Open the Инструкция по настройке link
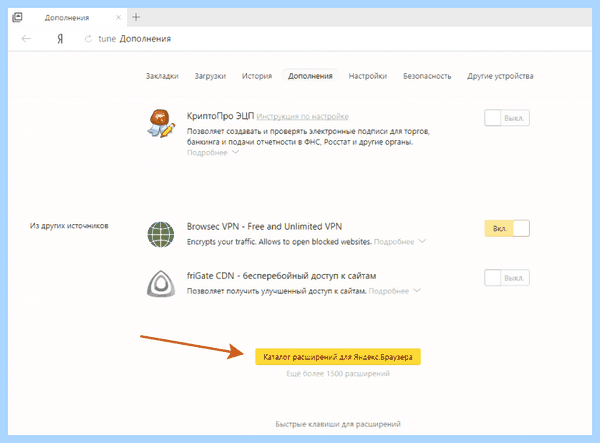This screenshot has height=443, width=600. tap(302, 116)
